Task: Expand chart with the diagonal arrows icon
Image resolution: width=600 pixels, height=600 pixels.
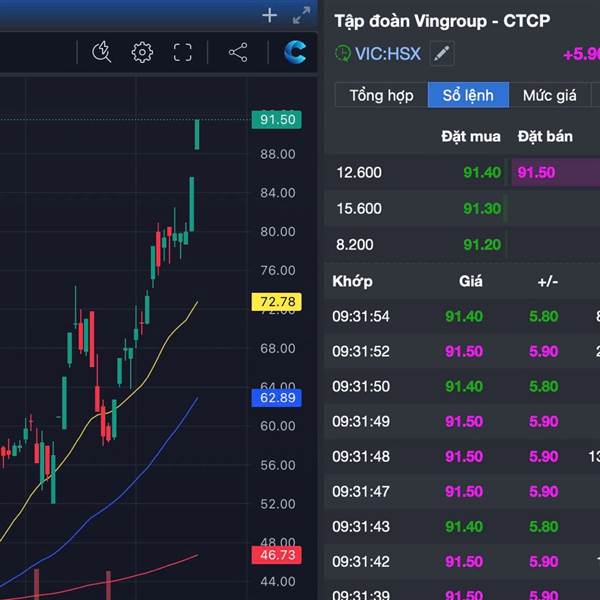Action: [302, 15]
